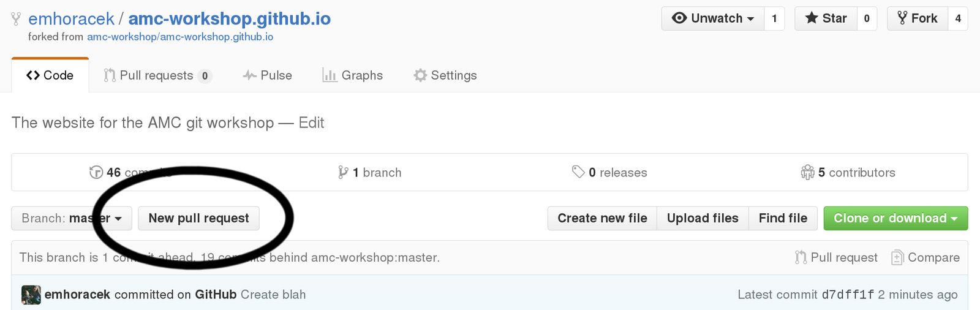Screen dimensions: 980x310
Task: Open the latest commit hash d7dff1f
Action: (x=848, y=295)
